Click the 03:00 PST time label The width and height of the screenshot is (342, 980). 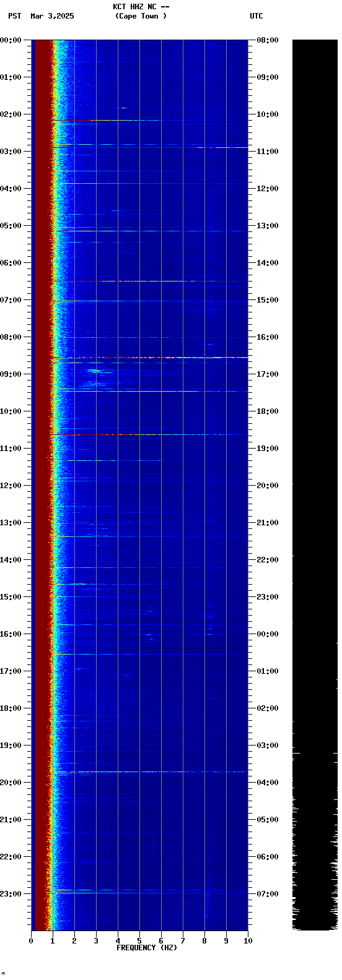(11, 152)
